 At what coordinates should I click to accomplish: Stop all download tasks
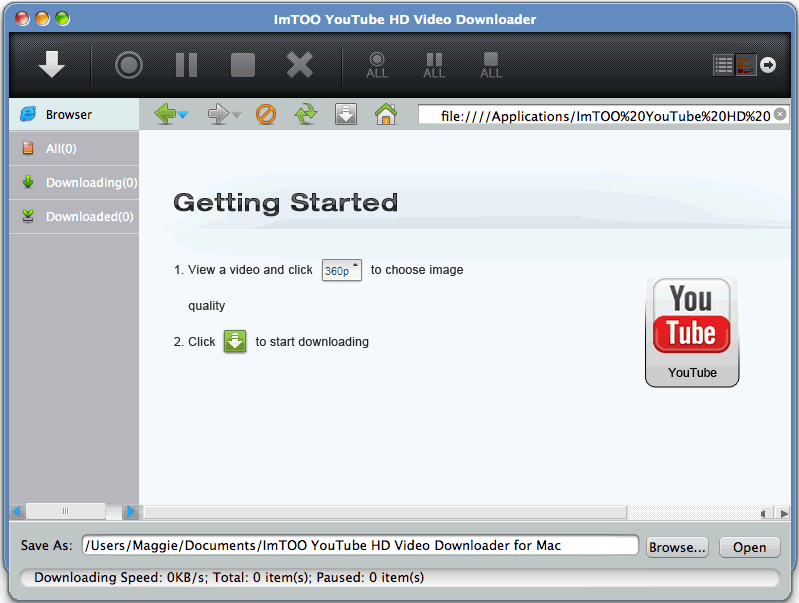click(x=491, y=66)
